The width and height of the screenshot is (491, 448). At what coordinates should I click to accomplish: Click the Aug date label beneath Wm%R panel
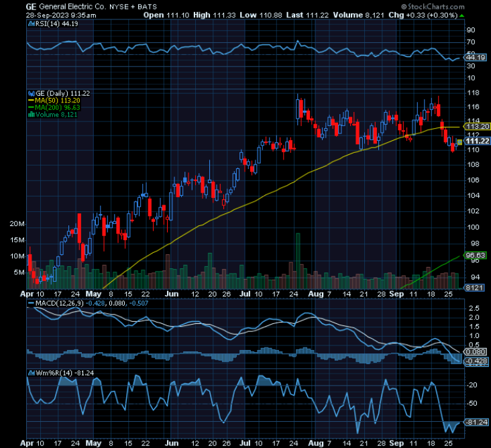point(316,443)
